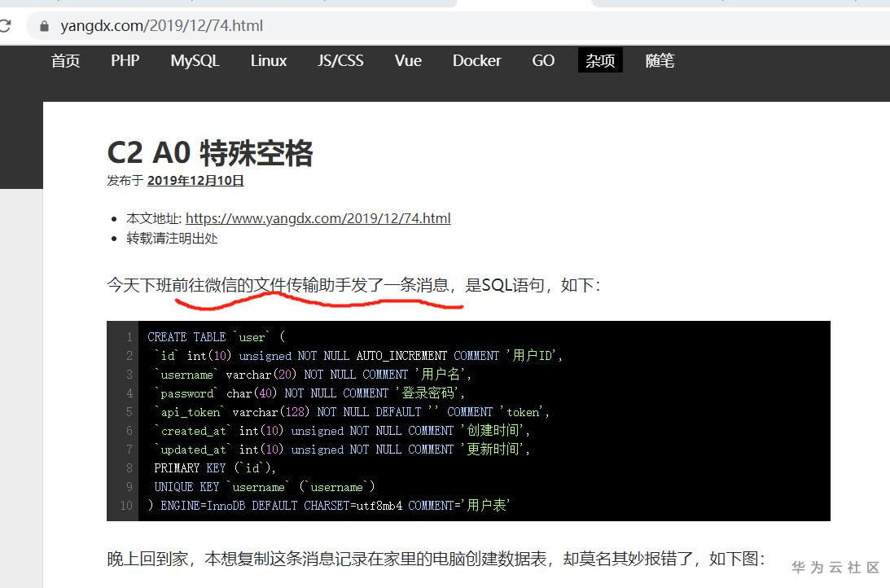The width and height of the screenshot is (890, 588).
Task: Open the 随笔 navigation category
Action: (x=660, y=60)
